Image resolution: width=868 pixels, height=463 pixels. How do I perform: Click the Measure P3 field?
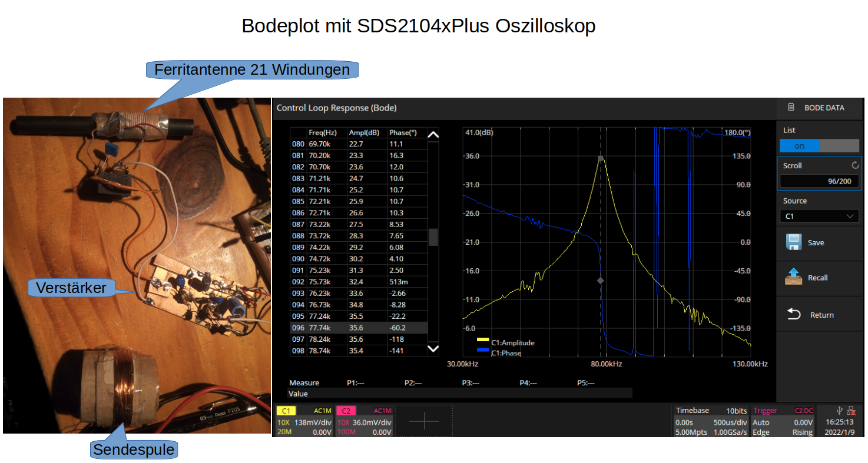click(x=471, y=382)
